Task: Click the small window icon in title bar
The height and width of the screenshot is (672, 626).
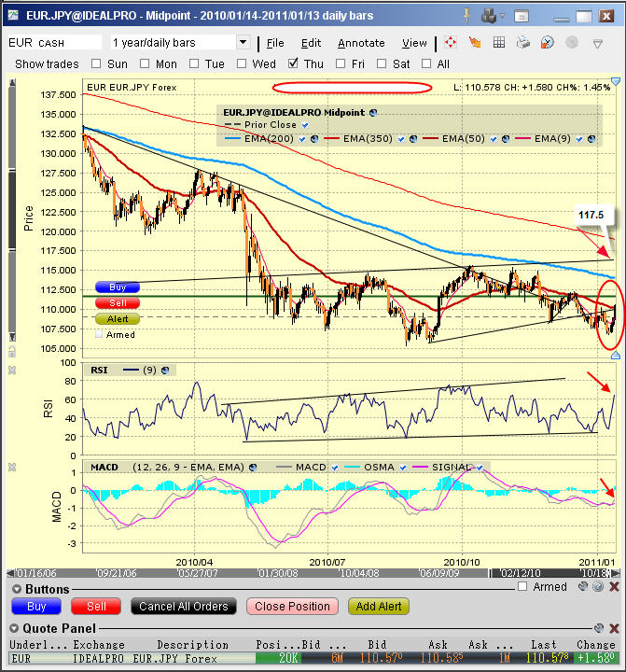Action: point(522,16)
